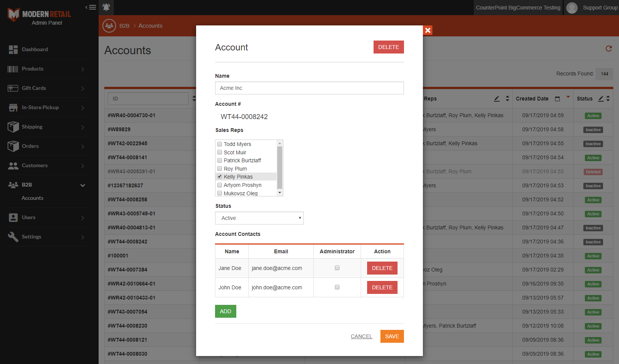Open the Status dropdown showing Active

259,218
